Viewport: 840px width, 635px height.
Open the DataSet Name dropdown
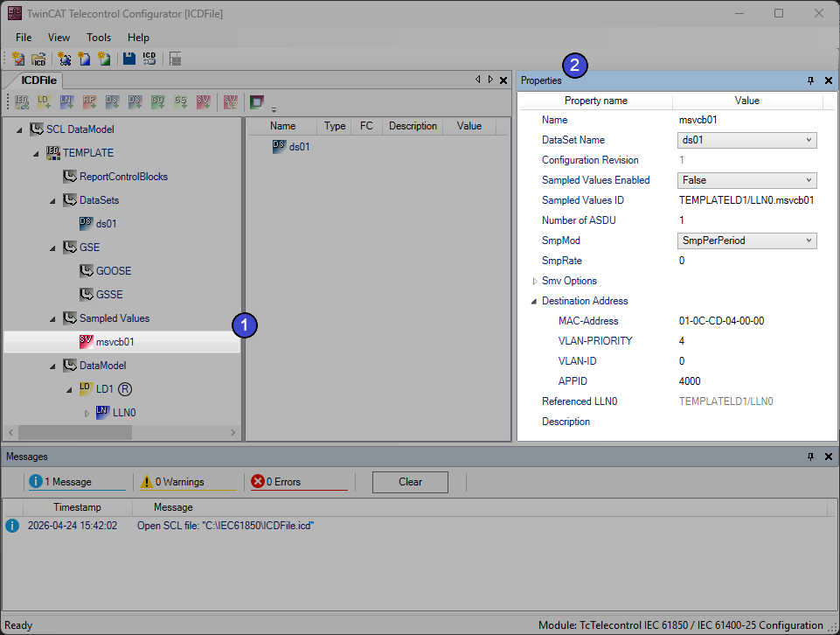[746, 140]
